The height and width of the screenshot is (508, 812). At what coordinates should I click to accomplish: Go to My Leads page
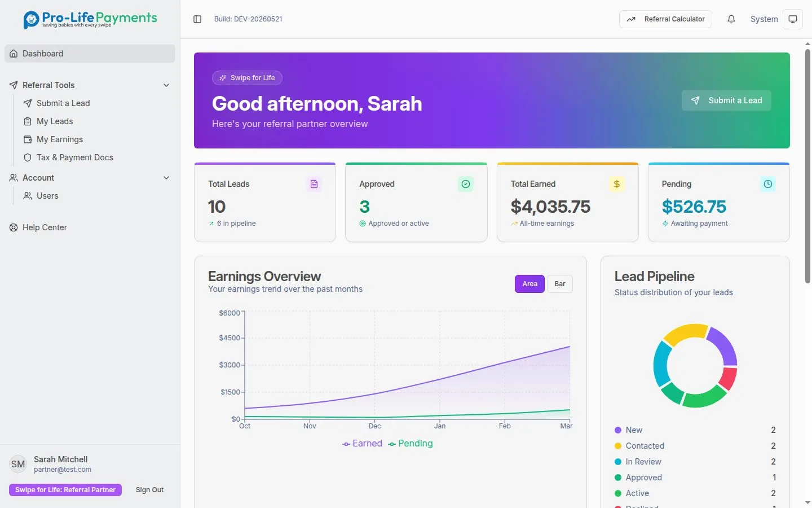click(96, 121)
